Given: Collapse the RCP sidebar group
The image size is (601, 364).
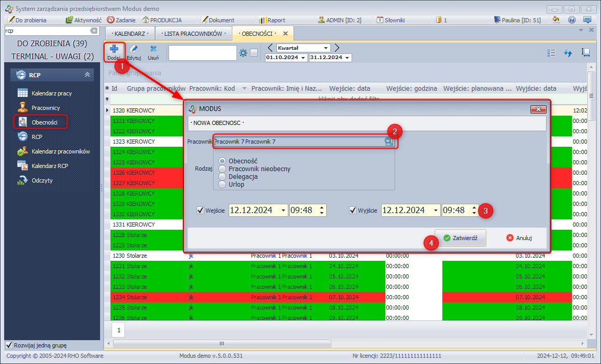Looking at the screenshot, I should [87, 75].
